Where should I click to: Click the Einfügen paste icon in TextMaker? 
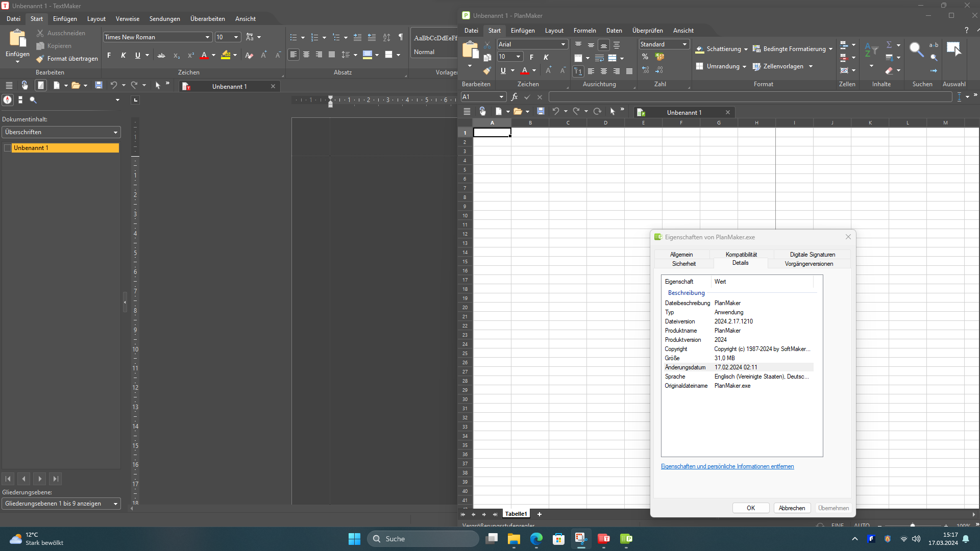17,39
